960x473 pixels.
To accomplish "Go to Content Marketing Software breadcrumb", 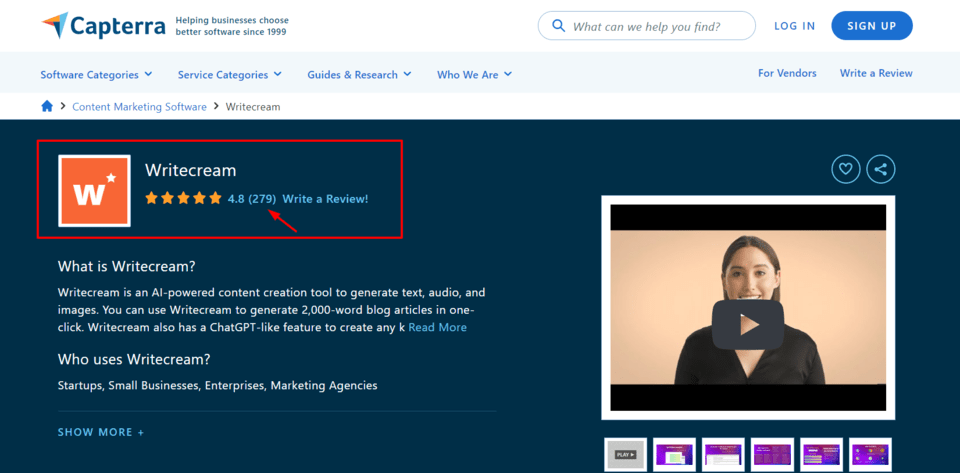I will click(139, 106).
